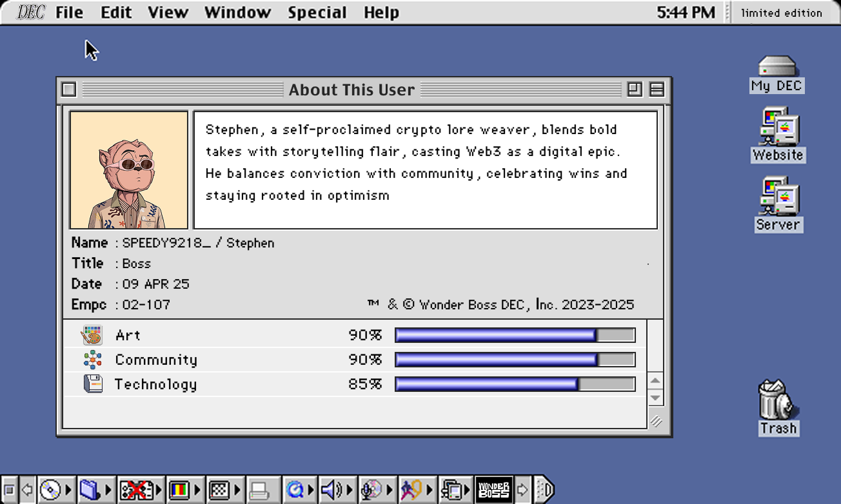Open the speaker volume strip module
The height and width of the screenshot is (504, 841).
coord(338,490)
